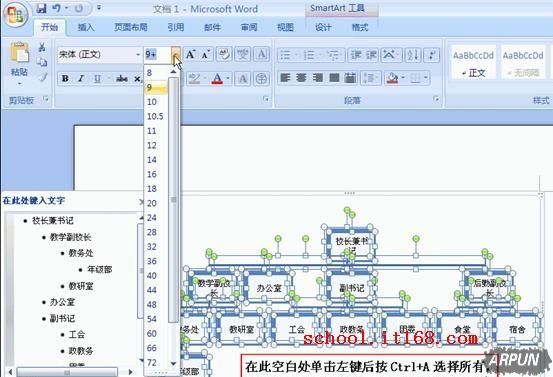Apply character border icon
Screen dimensions: 553x377
pyautogui.click(x=261, y=55)
